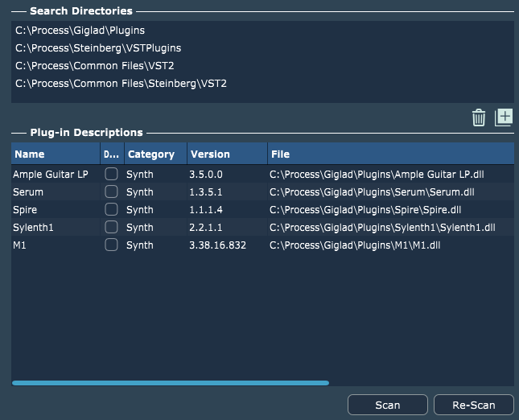This screenshot has width=519, height=420.
Task: Click the Serum.dll file path
Action: point(372,192)
